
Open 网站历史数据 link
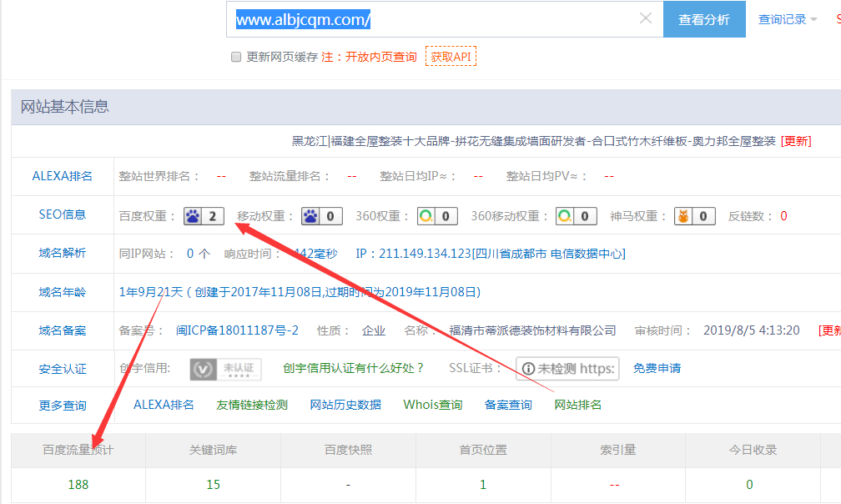(x=345, y=405)
